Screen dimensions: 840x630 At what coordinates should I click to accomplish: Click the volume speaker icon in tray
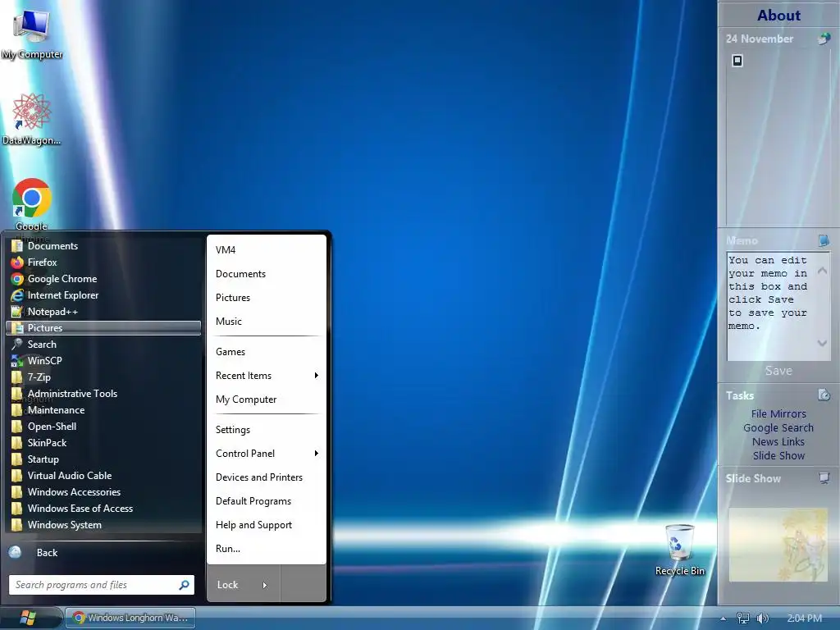pyautogui.click(x=762, y=619)
